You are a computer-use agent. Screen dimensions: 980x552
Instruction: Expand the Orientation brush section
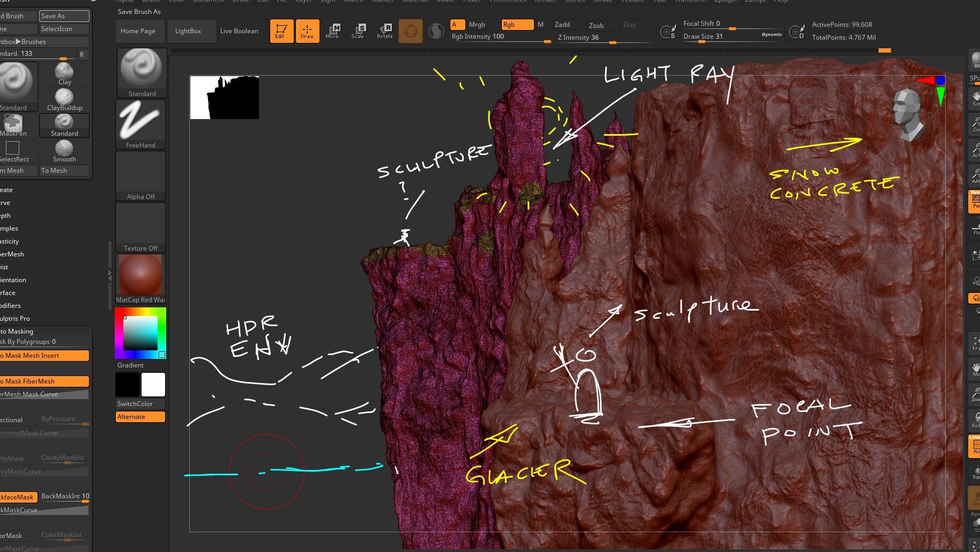(13, 280)
